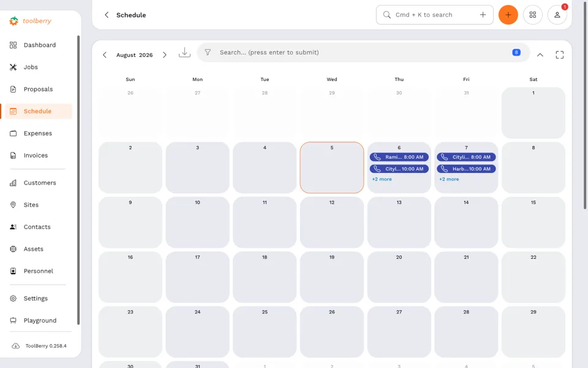Go to Proposals

pyautogui.click(x=38, y=90)
